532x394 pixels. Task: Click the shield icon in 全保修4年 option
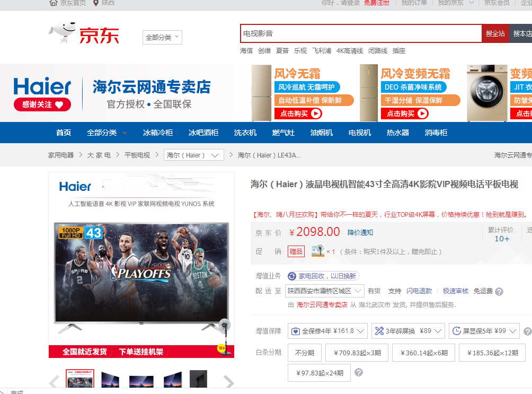pos(296,331)
